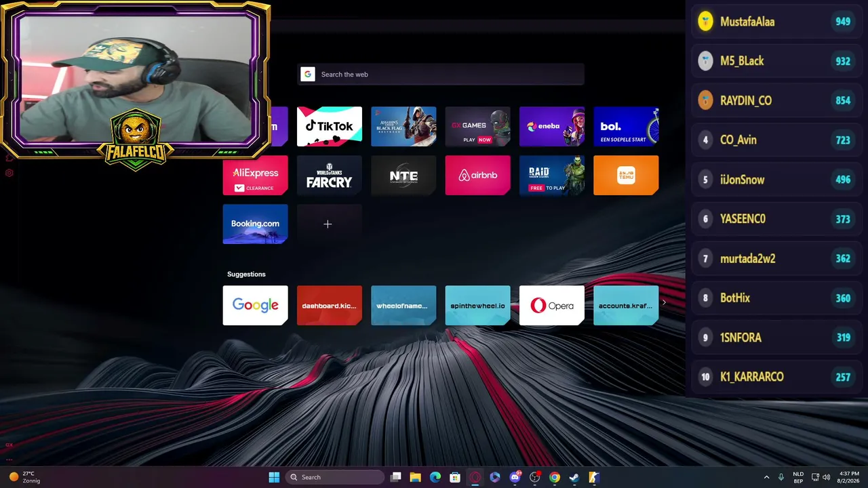
Task: Select RAYDIN_CO in the leaderboard
Action: tap(776, 100)
